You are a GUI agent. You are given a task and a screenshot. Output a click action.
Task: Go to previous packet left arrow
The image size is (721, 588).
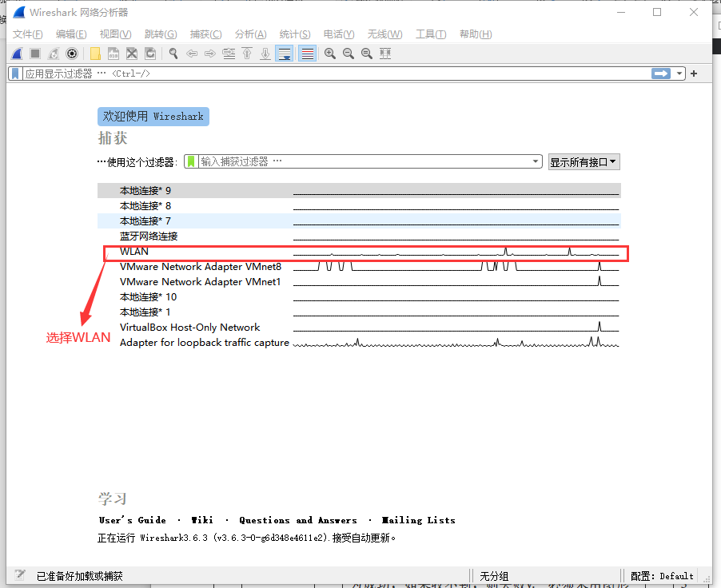click(x=192, y=54)
